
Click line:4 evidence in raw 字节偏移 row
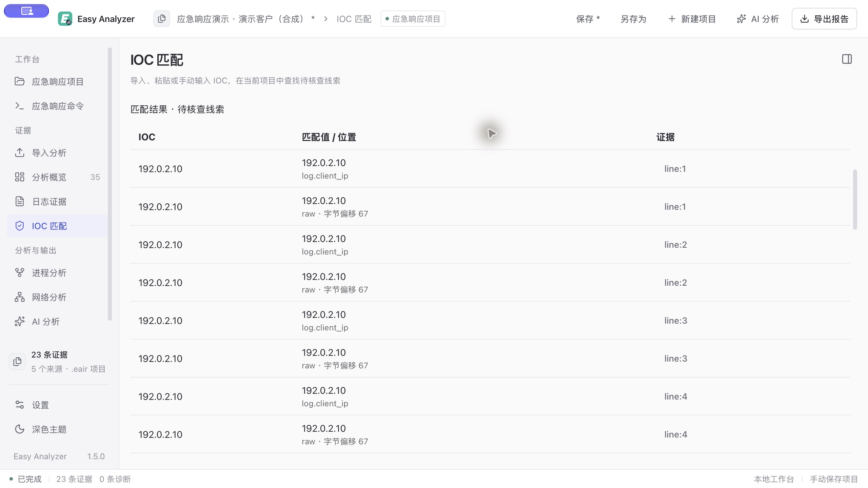coord(675,434)
